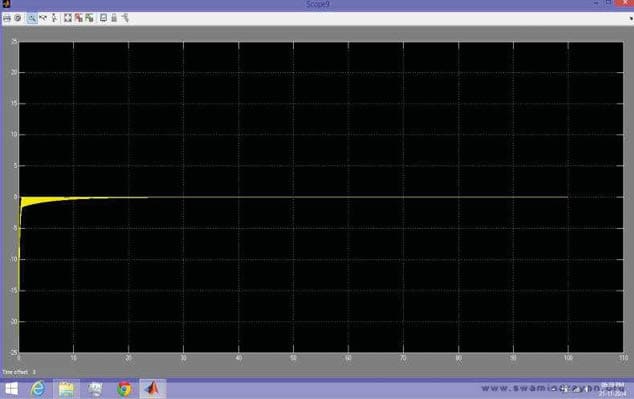The height and width of the screenshot is (399, 634).
Task: Open File Explorer from taskbar
Action: click(66, 389)
